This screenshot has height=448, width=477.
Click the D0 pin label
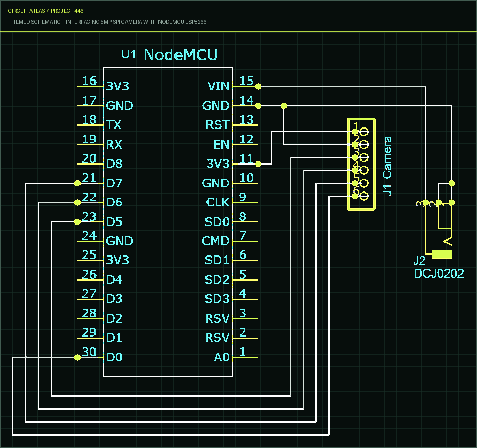115,357
